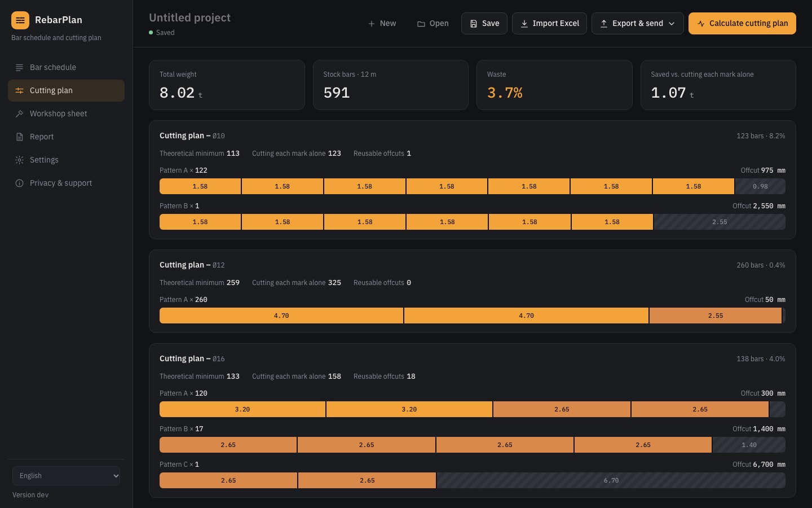
Task: Open the English language selector
Action: click(67, 476)
